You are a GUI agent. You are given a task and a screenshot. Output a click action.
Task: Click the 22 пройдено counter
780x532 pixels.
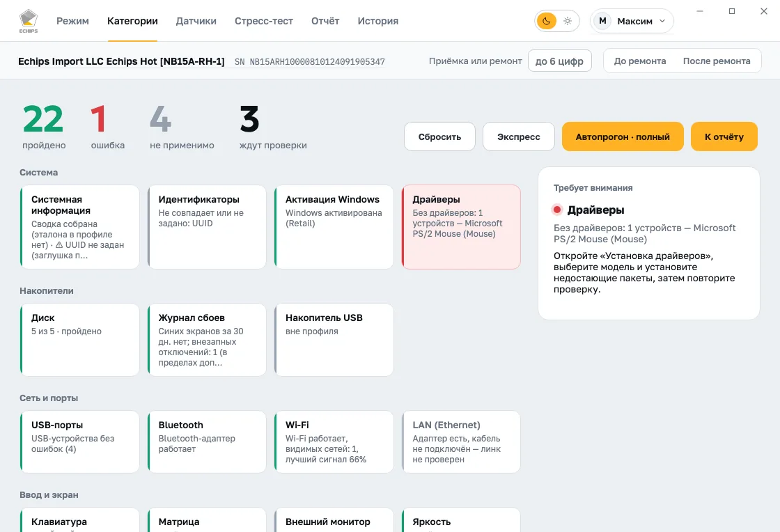point(44,127)
